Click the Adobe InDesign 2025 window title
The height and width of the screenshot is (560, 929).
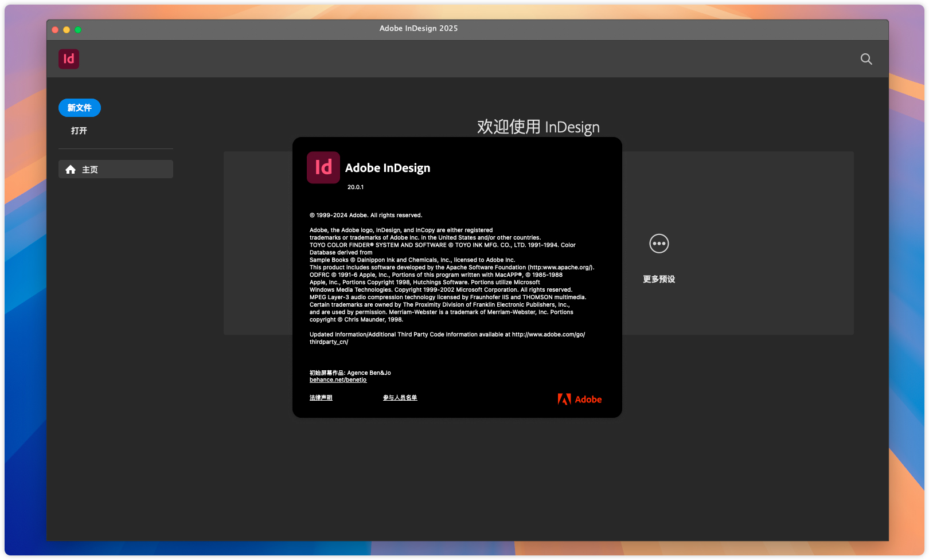[419, 28]
